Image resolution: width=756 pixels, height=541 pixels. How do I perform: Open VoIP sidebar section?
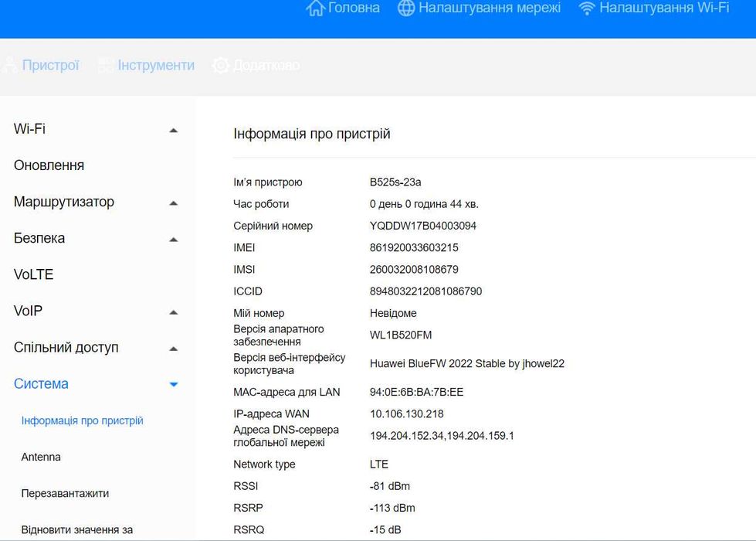(x=28, y=311)
